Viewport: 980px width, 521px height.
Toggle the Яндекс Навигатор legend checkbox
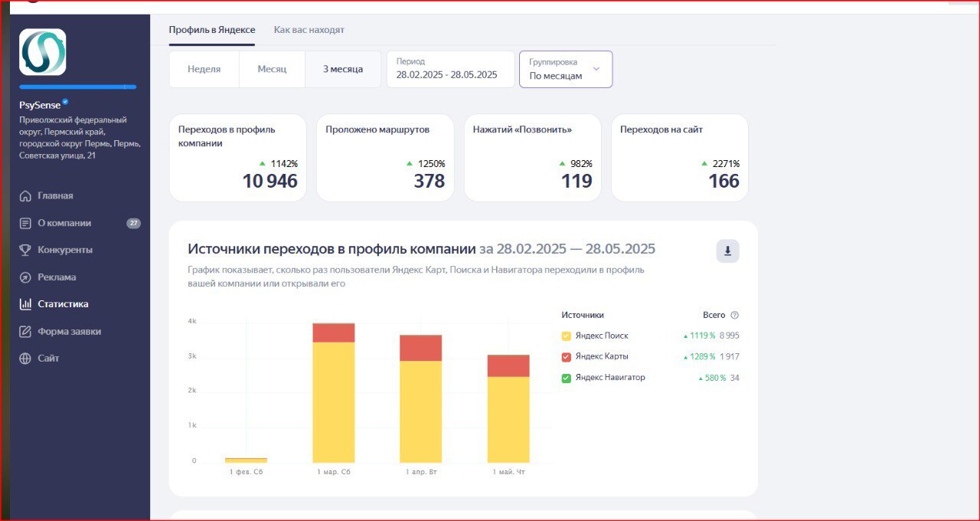567,378
